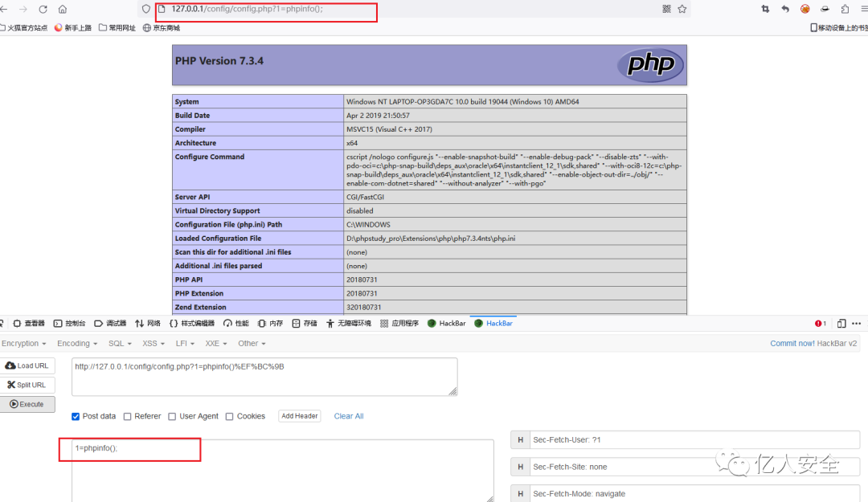Open devtools more options ellipsis
Viewport: 868px width, 502px height.
click(857, 323)
